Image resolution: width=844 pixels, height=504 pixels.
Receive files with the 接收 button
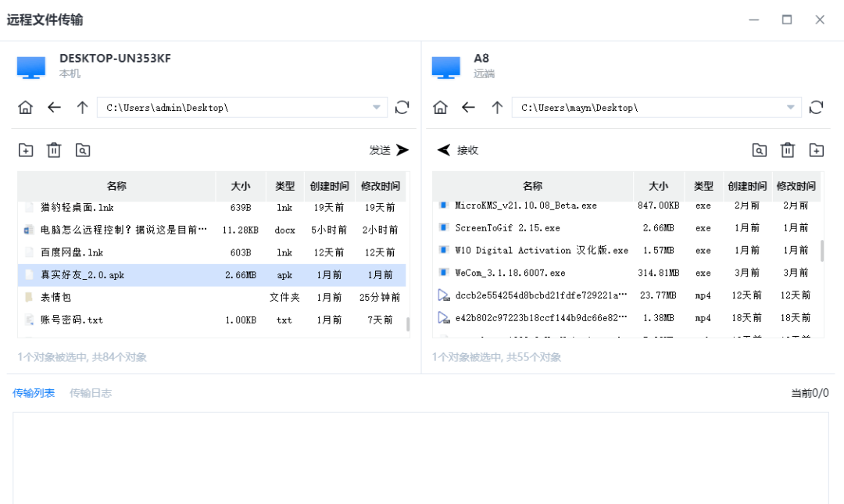[x=460, y=149]
